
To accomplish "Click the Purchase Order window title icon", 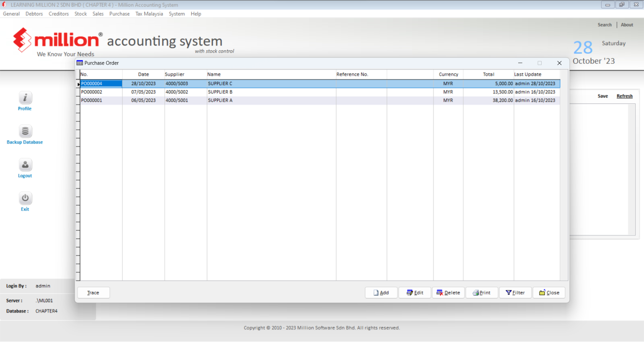I will pos(80,63).
